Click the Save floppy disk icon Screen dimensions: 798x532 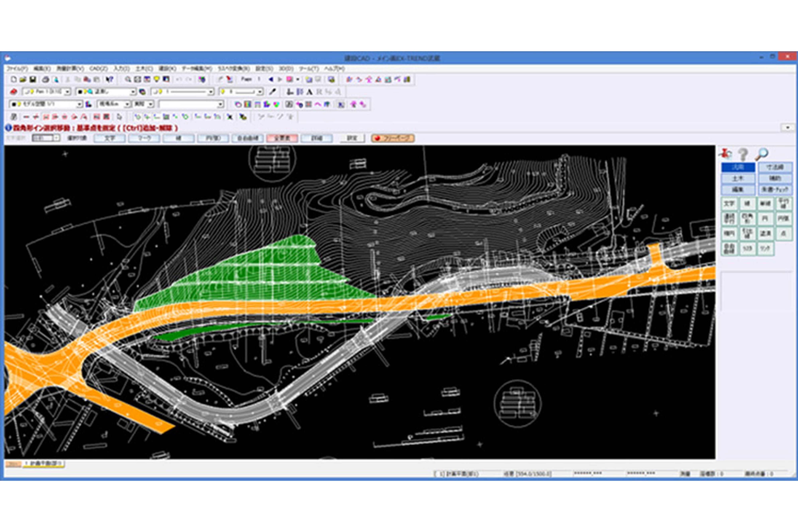click(x=33, y=79)
